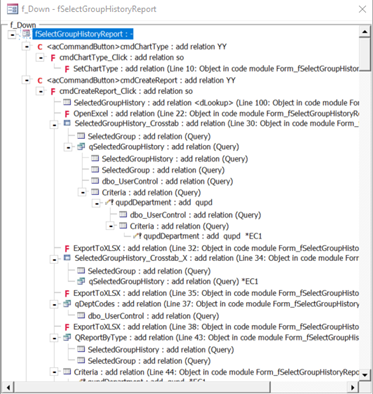Click the red C icon for cmdChartType
373x394 pixels.
(x=40, y=47)
